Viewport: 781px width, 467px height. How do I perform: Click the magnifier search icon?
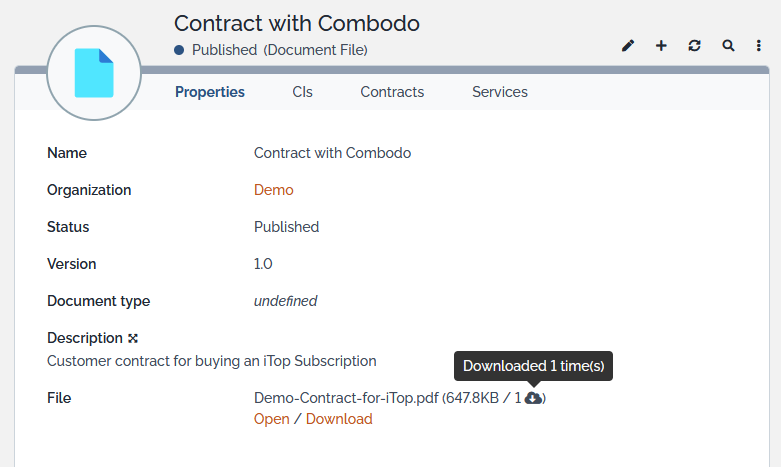[728, 46]
